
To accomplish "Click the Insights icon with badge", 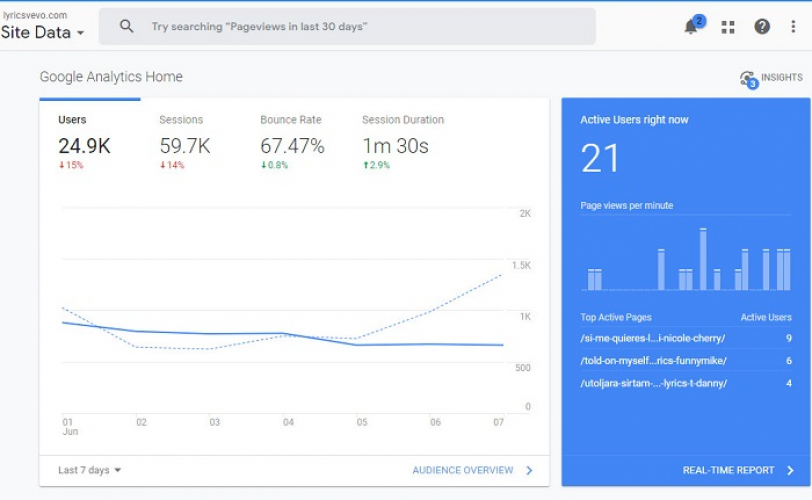I will pyautogui.click(x=748, y=78).
